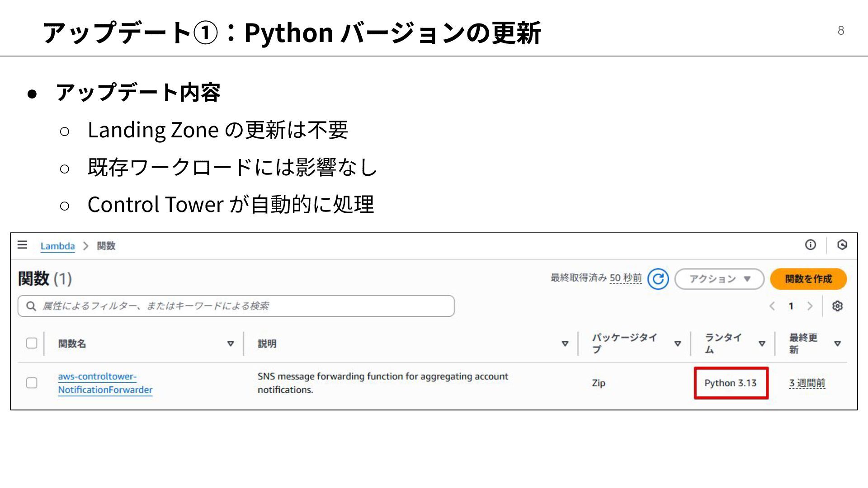
Task: Go to previous page arrow
Action: (772, 306)
